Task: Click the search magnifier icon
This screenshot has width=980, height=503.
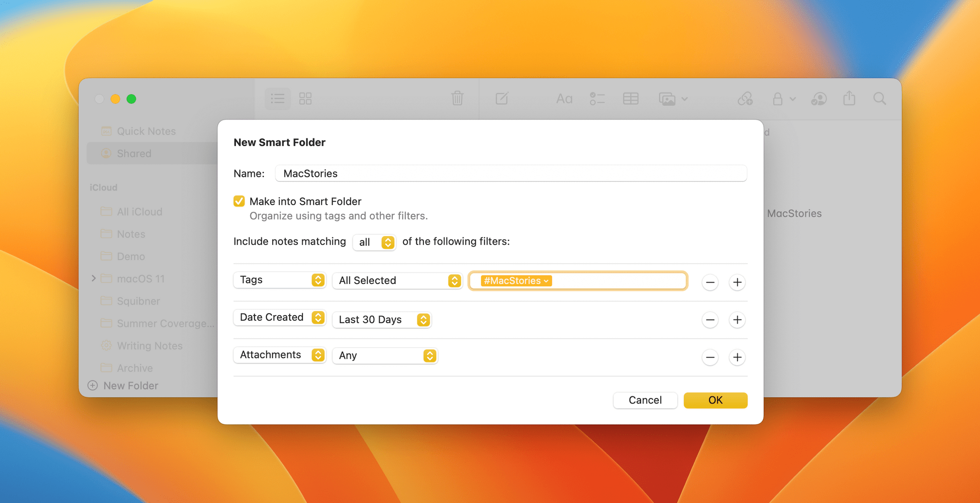Action: [x=880, y=99]
